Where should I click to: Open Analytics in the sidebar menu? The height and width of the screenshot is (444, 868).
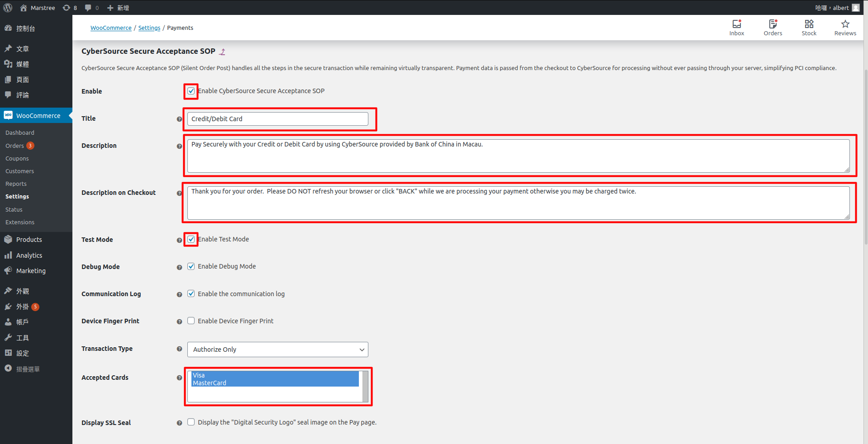tap(29, 255)
